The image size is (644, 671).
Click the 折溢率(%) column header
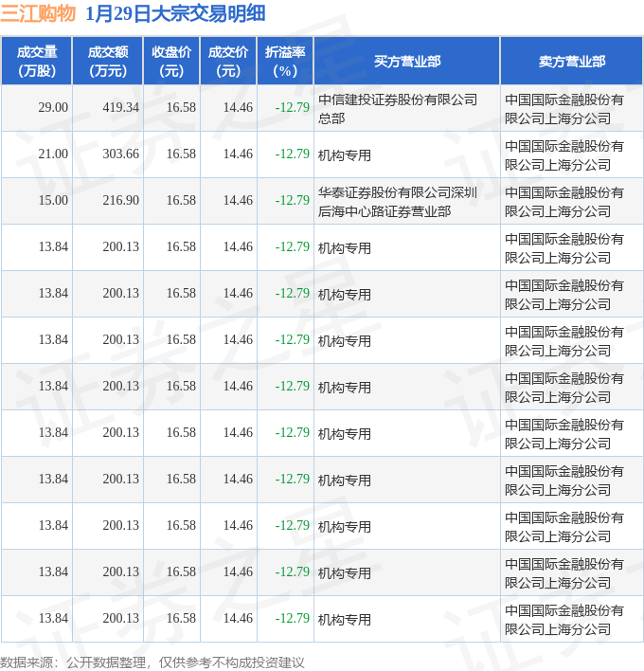(x=285, y=61)
